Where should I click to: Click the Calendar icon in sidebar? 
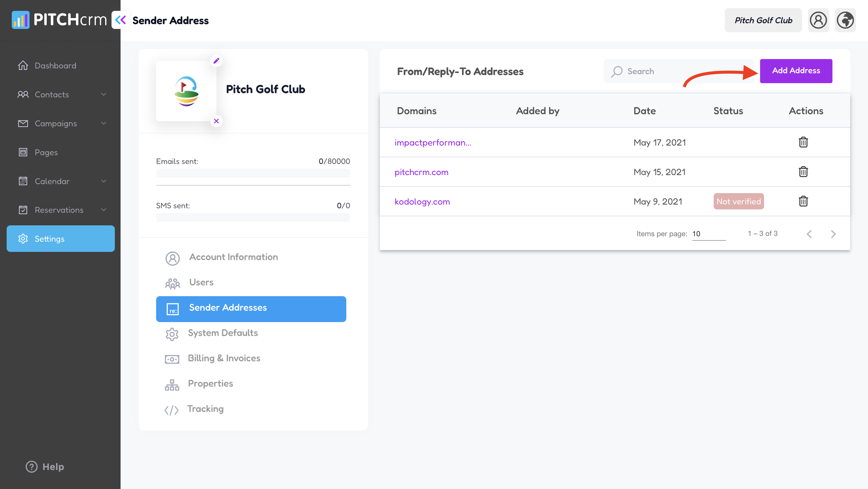pyautogui.click(x=23, y=181)
